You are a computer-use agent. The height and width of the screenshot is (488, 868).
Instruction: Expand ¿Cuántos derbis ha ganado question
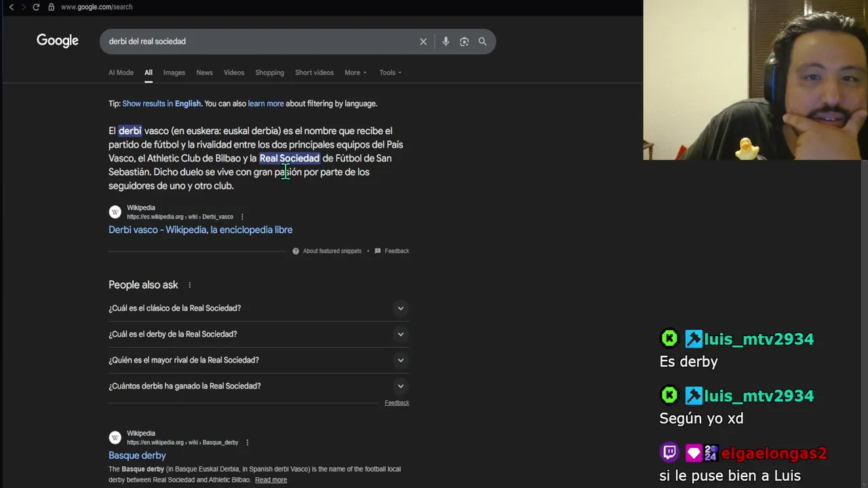258,386
